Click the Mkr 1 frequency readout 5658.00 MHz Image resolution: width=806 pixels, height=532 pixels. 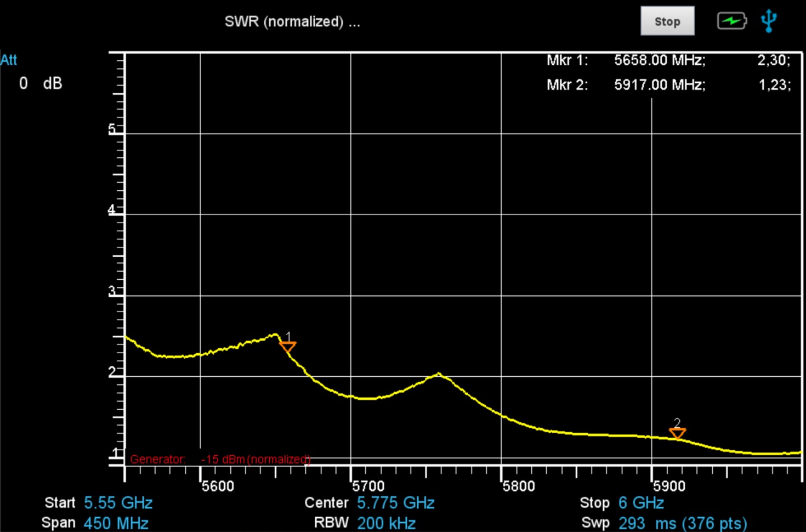(659, 60)
